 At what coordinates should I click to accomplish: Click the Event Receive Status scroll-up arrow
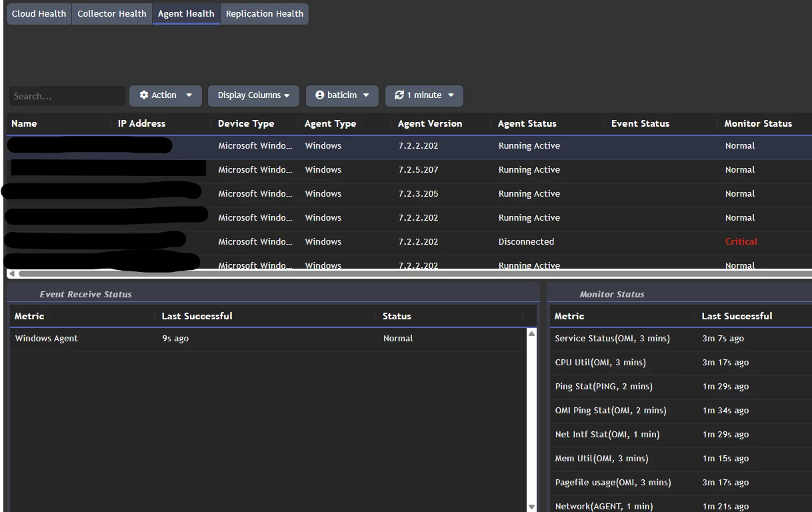[x=531, y=333]
